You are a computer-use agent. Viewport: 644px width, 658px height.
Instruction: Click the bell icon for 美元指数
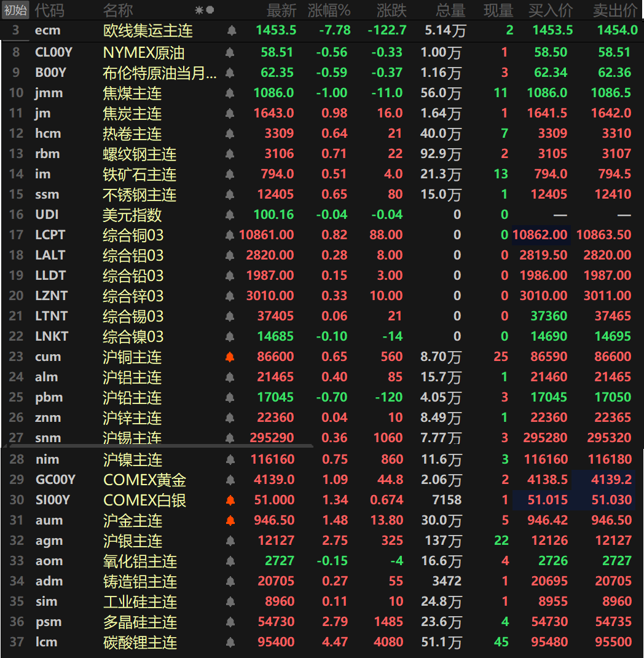tap(230, 215)
